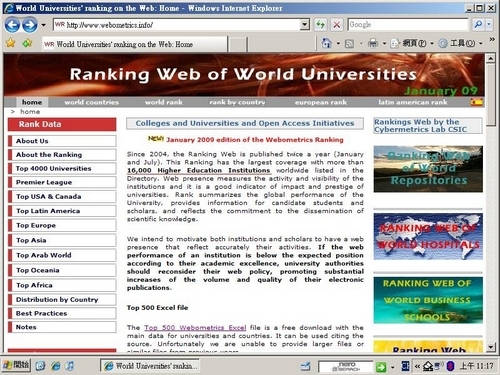Go to the Home page icon
This screenshot has height=375, width=500.
326,43
